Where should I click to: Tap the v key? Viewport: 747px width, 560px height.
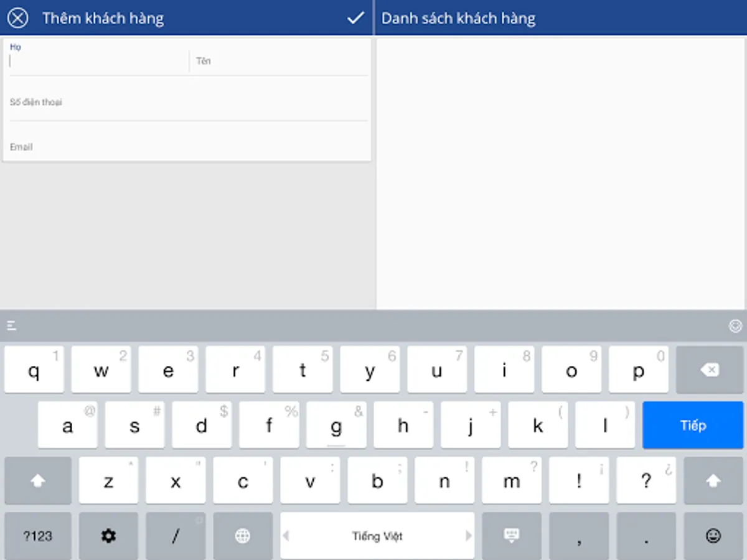click(310, 480)
